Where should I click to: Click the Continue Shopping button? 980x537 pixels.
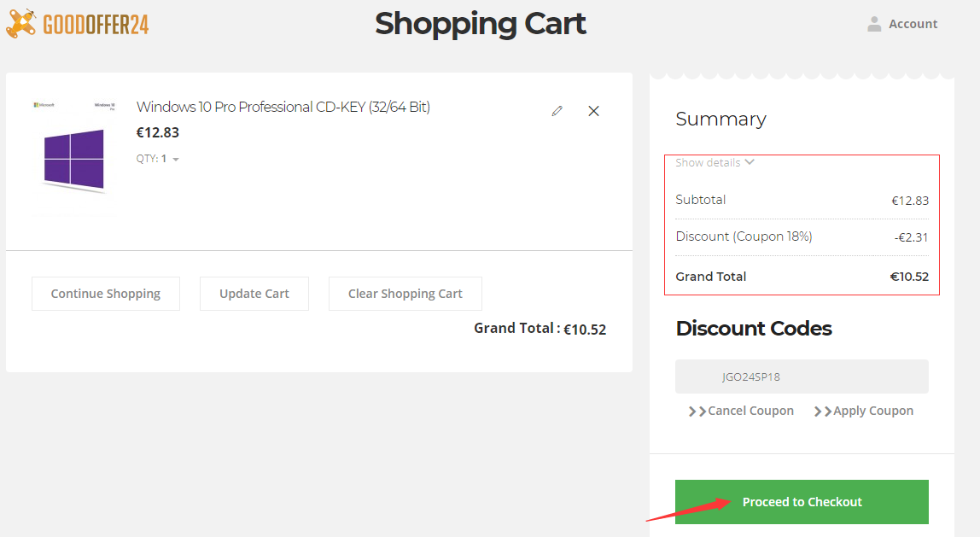coord(106,294)
